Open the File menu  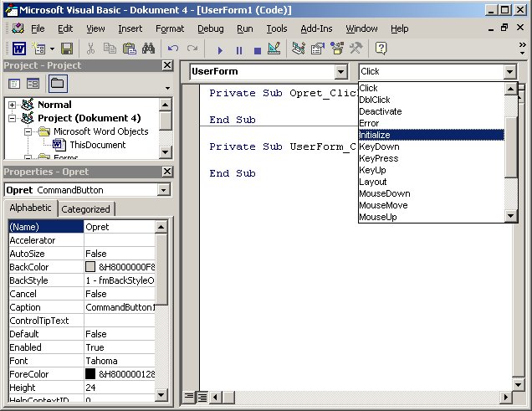point(38,28)
